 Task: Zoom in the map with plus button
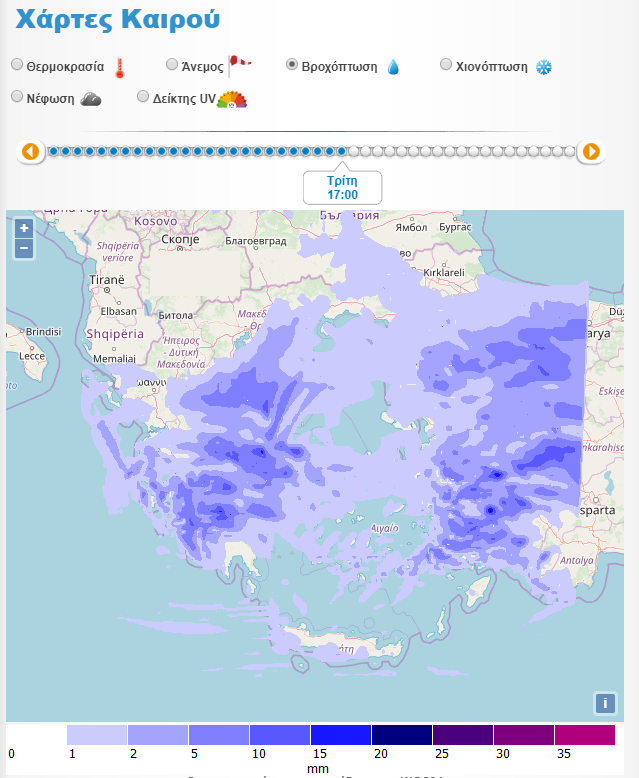click(x=24, y=229)
